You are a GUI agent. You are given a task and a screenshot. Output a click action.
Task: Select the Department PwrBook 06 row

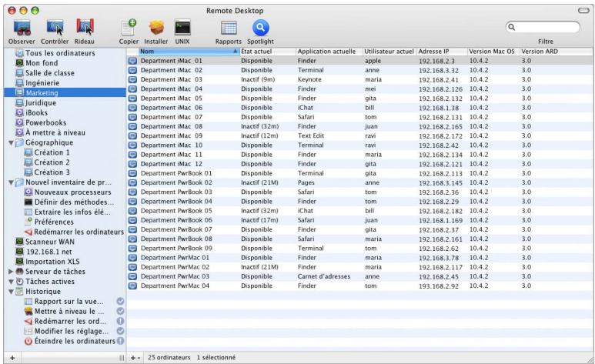(359, 220)
